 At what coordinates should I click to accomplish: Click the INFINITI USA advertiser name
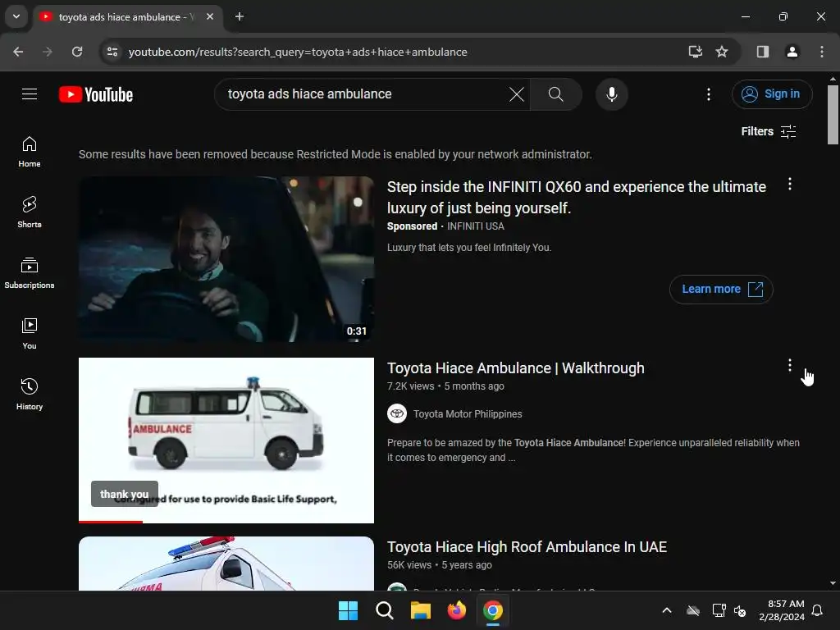click(476, 226)
